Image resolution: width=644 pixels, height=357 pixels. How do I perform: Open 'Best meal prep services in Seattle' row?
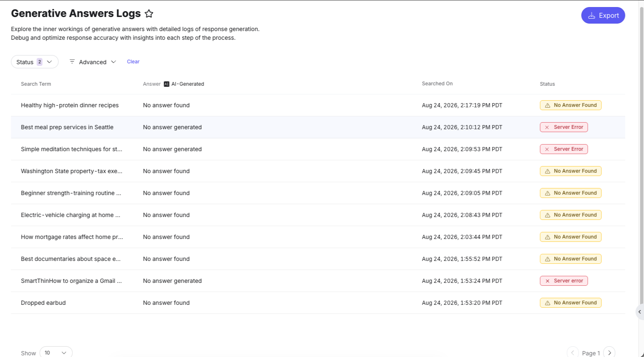click(318, 127)
